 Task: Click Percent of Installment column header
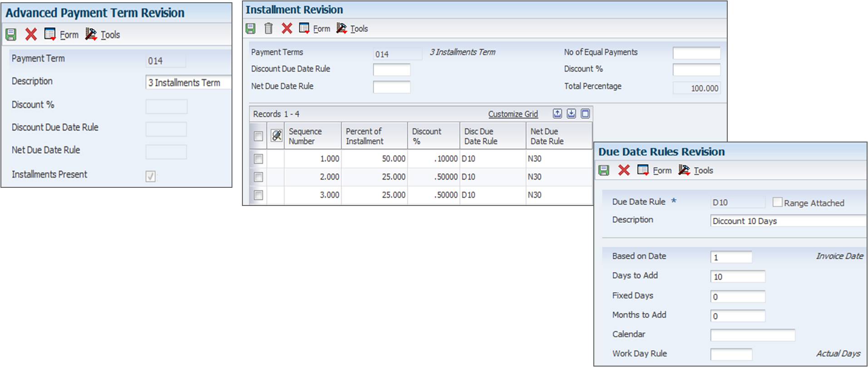(375, 136)
